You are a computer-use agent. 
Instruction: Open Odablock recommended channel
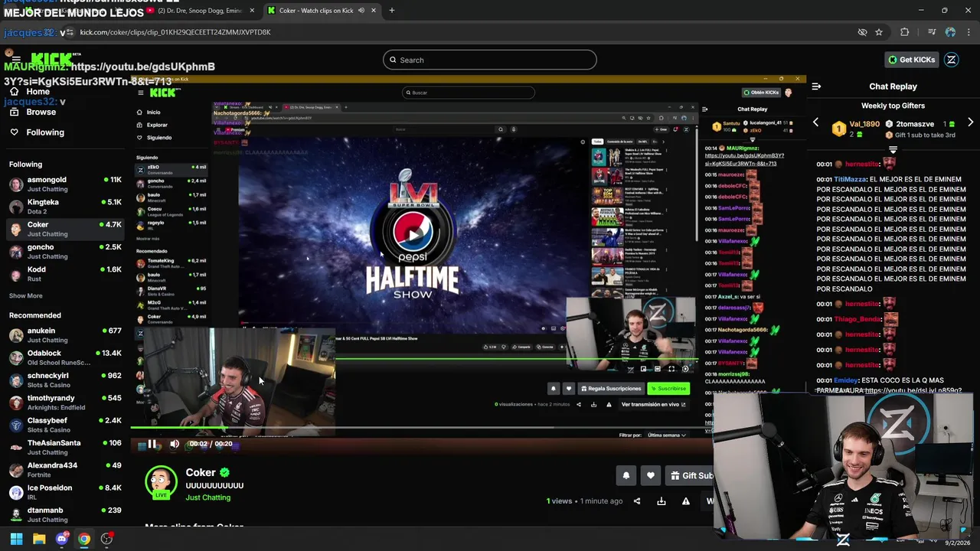tap(65, 357)
